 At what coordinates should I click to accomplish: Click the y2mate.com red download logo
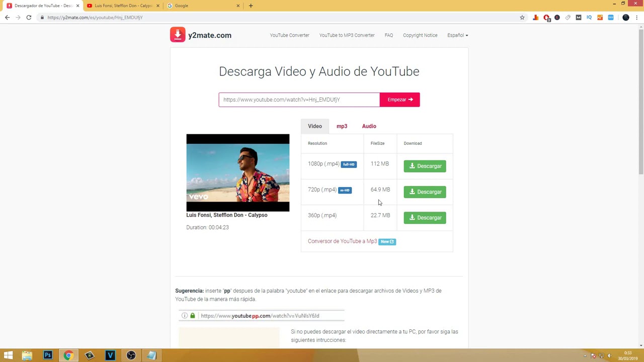point(178,35)
